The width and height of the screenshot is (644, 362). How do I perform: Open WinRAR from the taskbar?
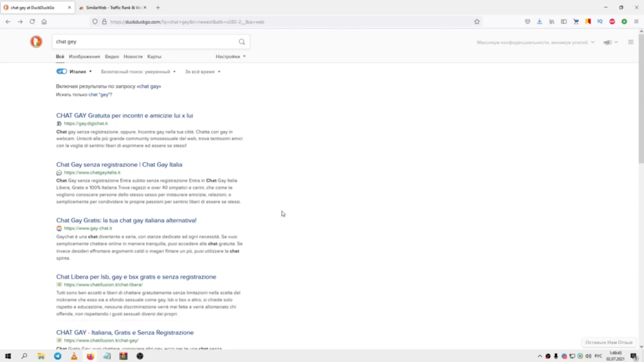124,356
